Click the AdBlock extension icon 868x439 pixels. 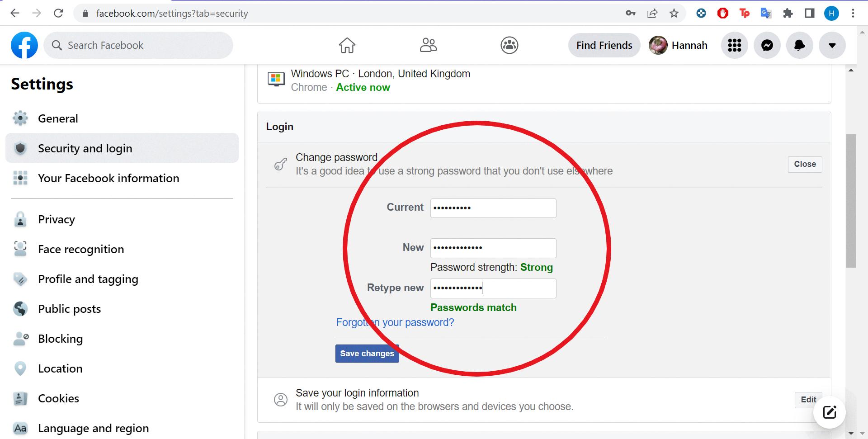(x=722, y=13)
